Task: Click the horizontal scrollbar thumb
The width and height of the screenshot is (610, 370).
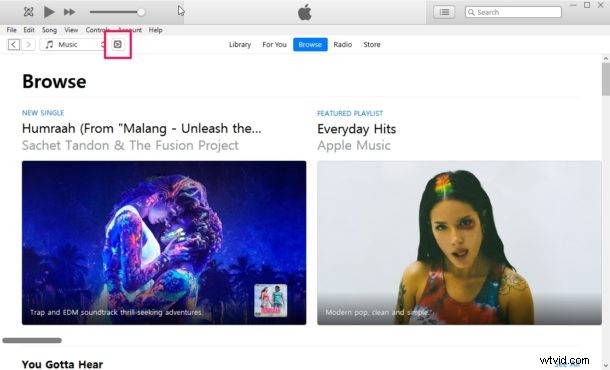Action: (32, 340)
